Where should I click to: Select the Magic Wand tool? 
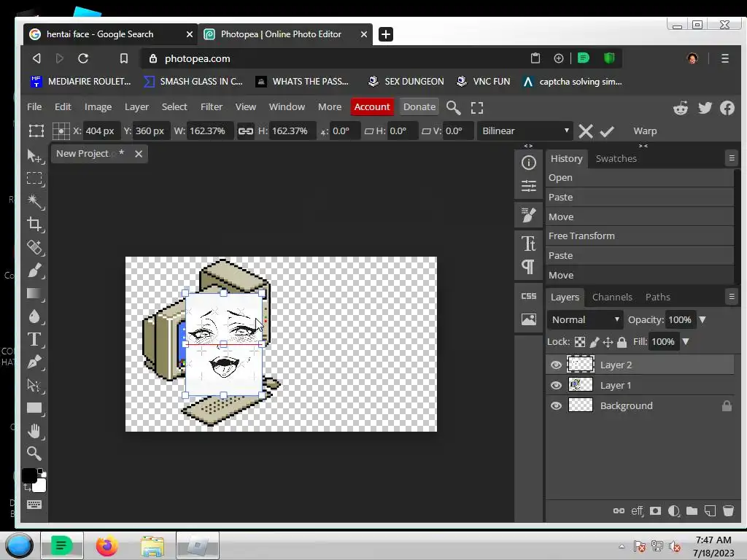[x=34, y=201]
